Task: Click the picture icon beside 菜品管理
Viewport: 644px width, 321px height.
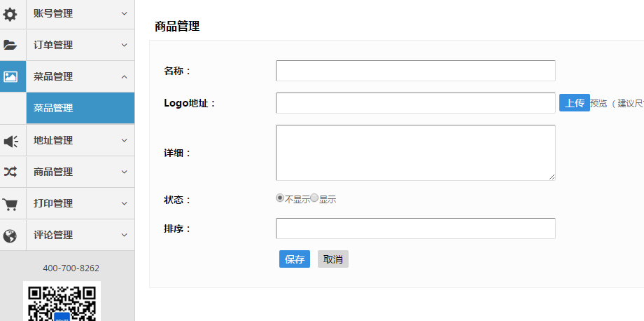Action: pos(10,76)
